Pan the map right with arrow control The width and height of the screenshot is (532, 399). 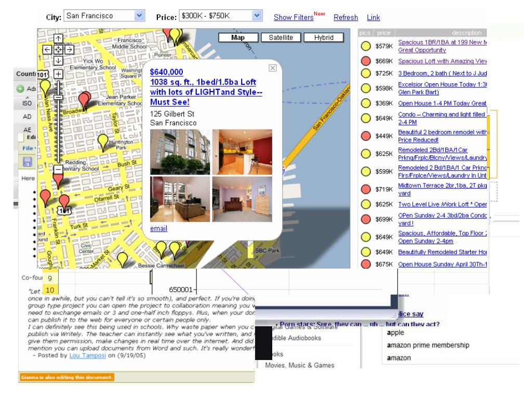coord(69,49)
